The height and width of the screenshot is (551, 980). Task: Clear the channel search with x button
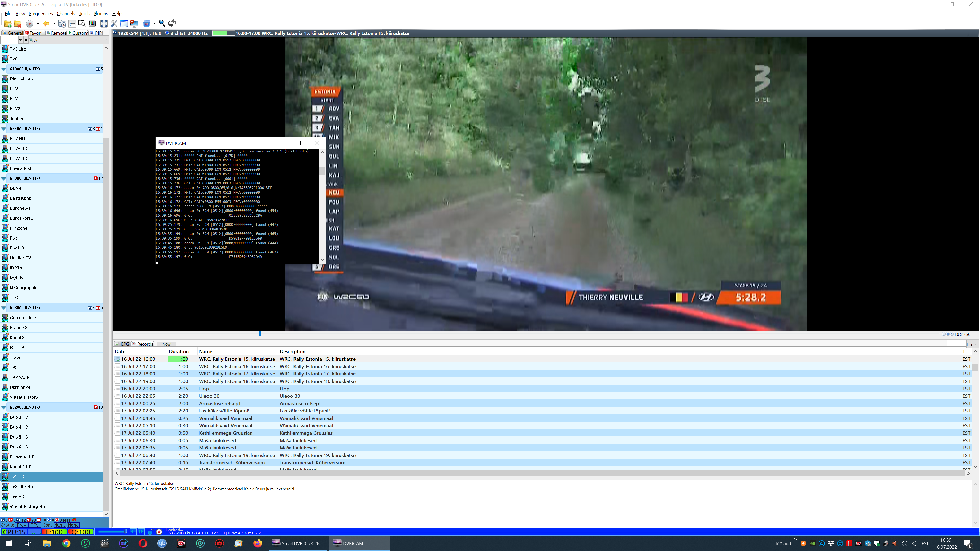(26, 40)
